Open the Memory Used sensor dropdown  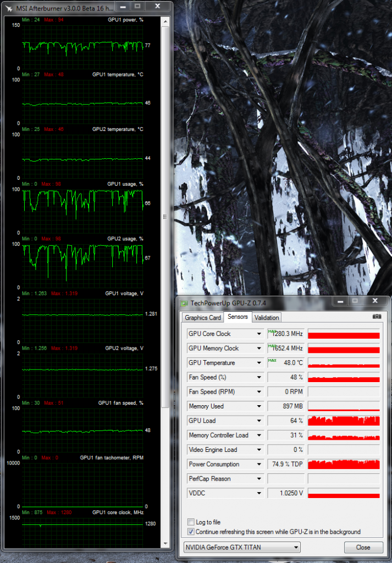(259, 406)
